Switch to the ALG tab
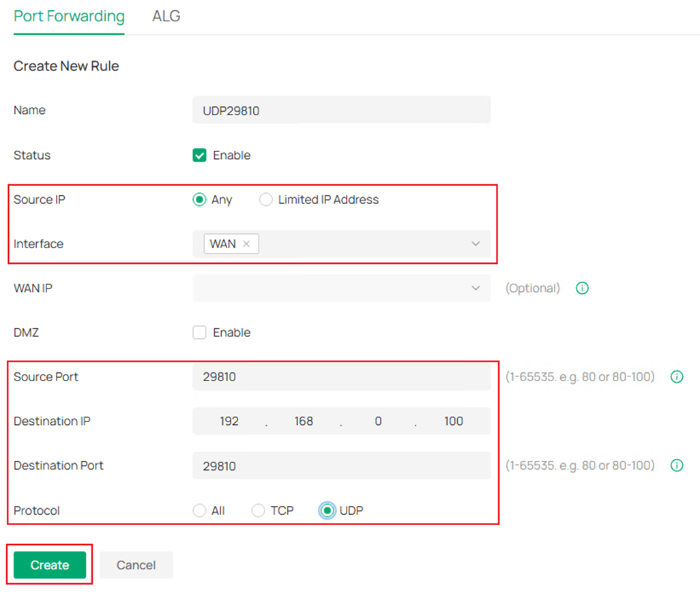 point(166,16)
